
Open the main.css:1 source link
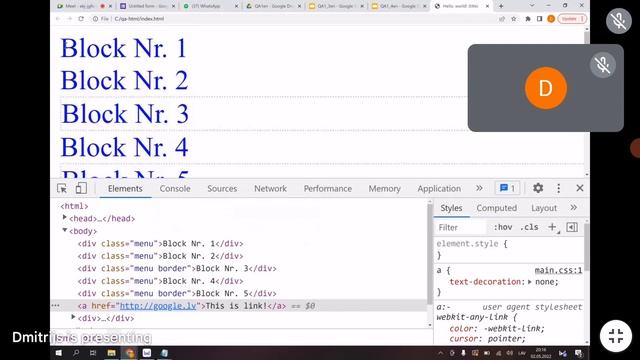[x=558, y=270]
